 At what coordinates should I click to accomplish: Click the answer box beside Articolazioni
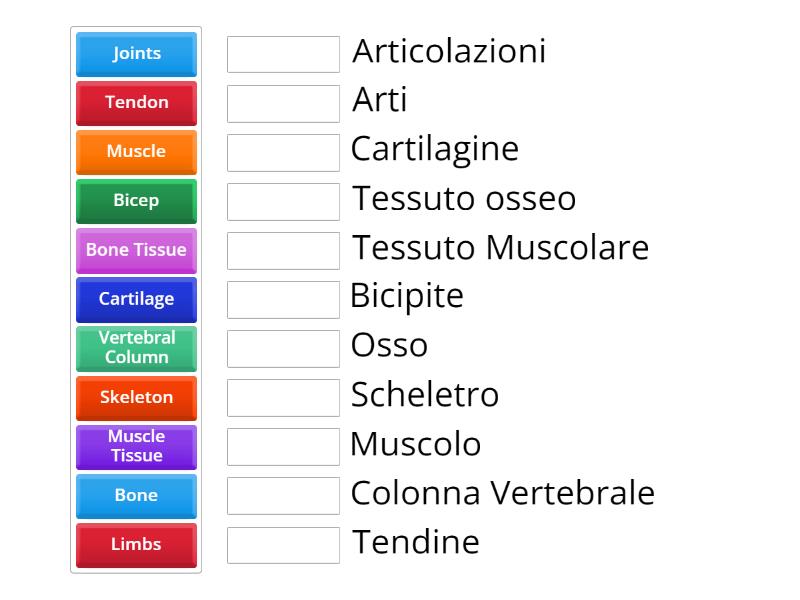click(x=283, y=54)
